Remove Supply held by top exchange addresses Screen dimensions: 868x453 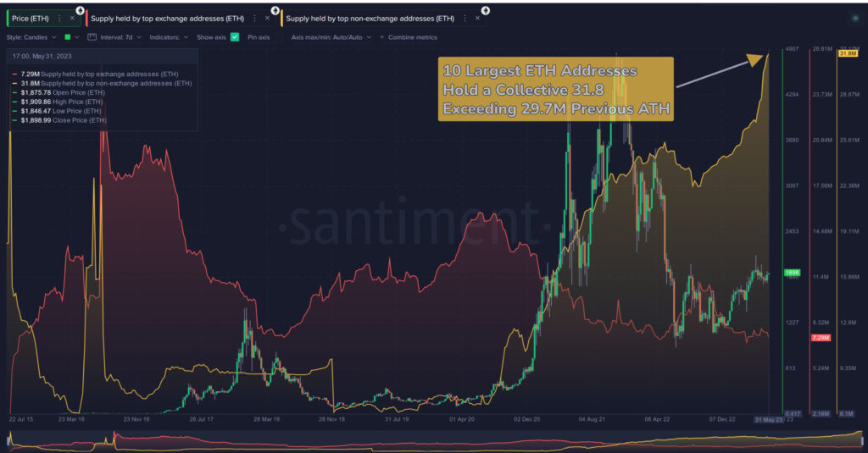tap(267, 19)
